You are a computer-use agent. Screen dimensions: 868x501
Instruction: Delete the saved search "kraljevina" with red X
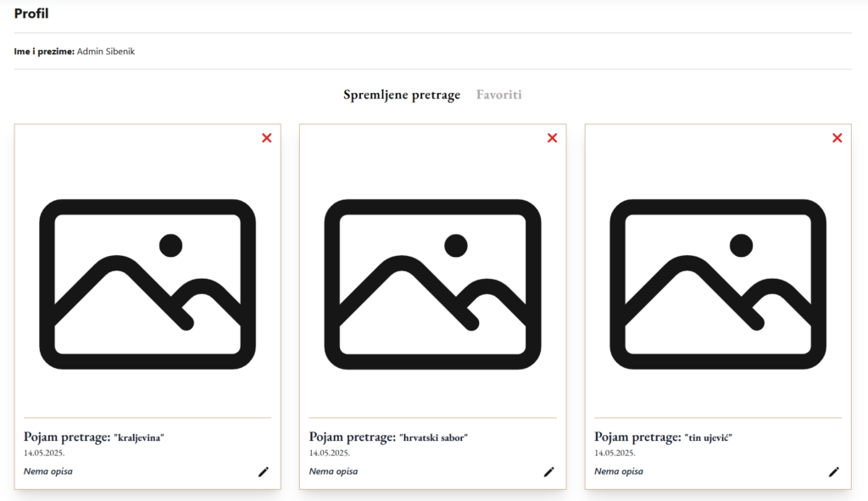click(x=267, y=138)
